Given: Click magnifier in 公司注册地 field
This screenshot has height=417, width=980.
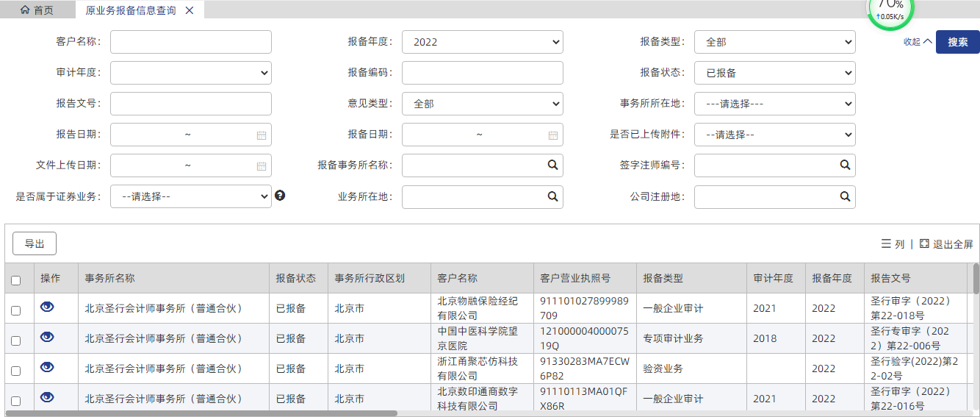Looking at the screenshot, I should (845, 196).
